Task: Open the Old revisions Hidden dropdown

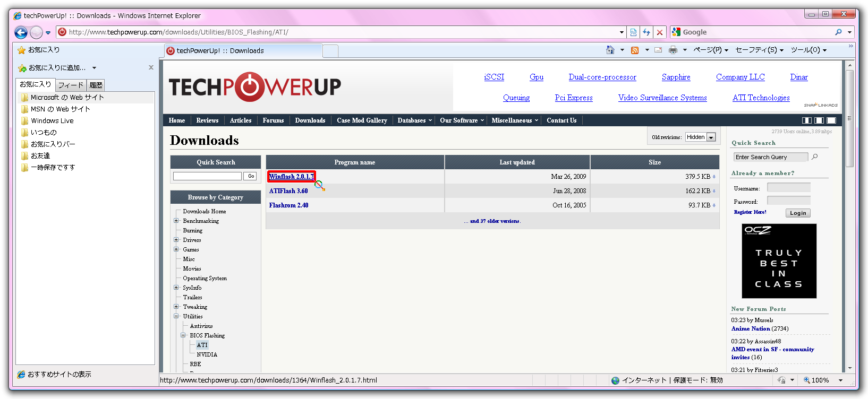Action: click(x=701, y=137)
